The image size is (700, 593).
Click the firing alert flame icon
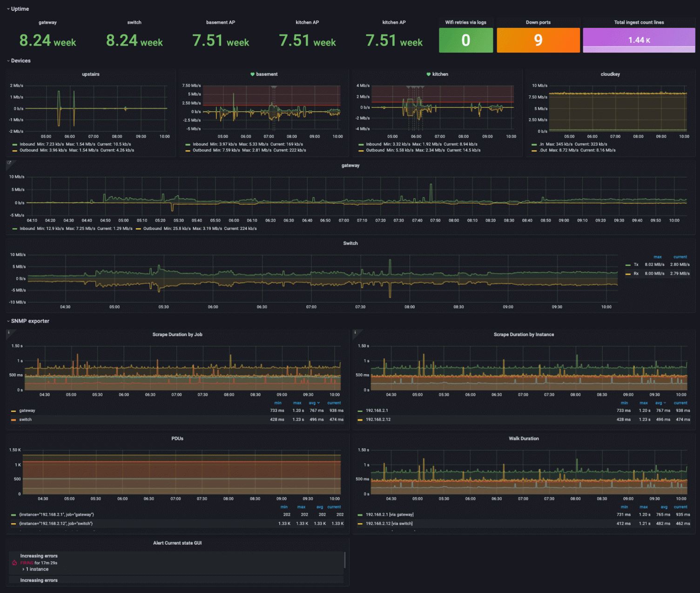[14, 563]
